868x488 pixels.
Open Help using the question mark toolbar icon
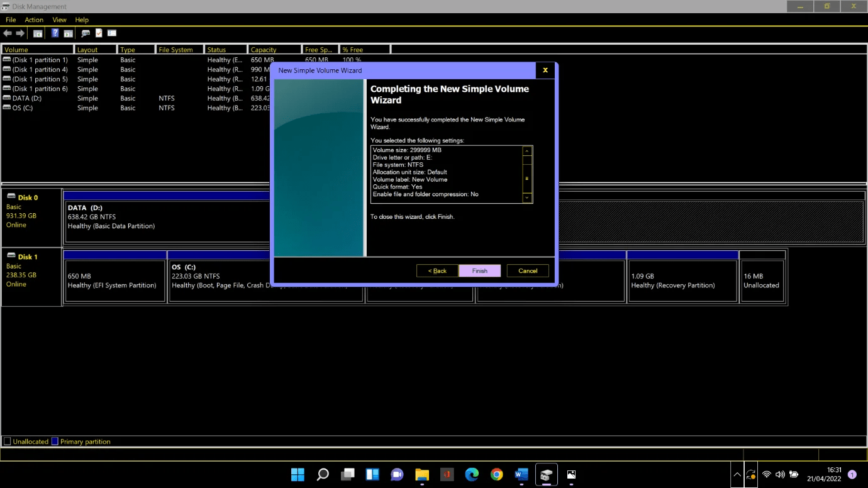pos(55,33)
